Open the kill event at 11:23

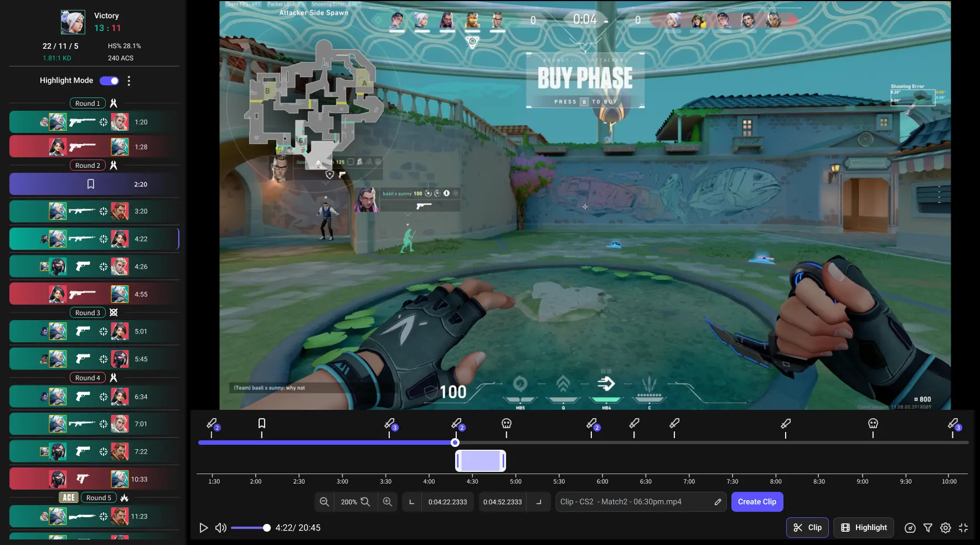pos(94,516)
